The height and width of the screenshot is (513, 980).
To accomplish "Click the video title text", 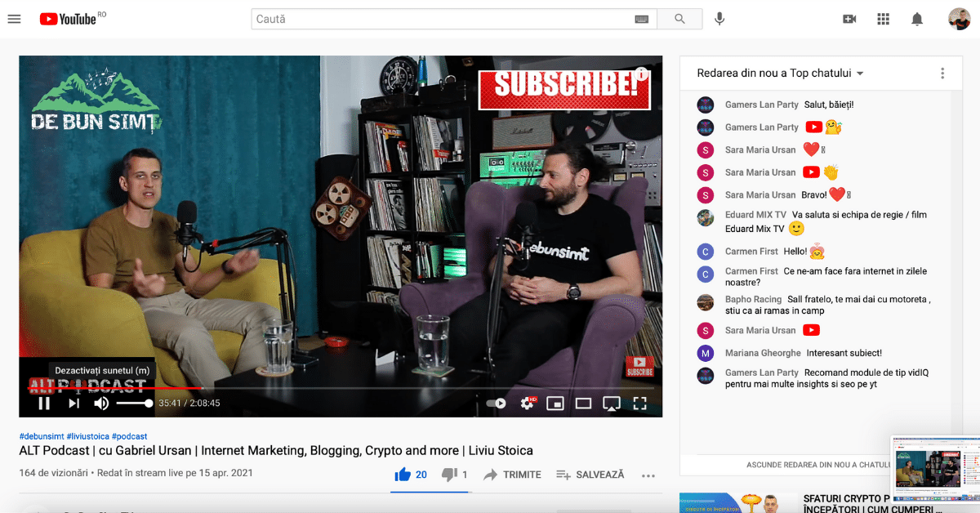I will (276, 450).
